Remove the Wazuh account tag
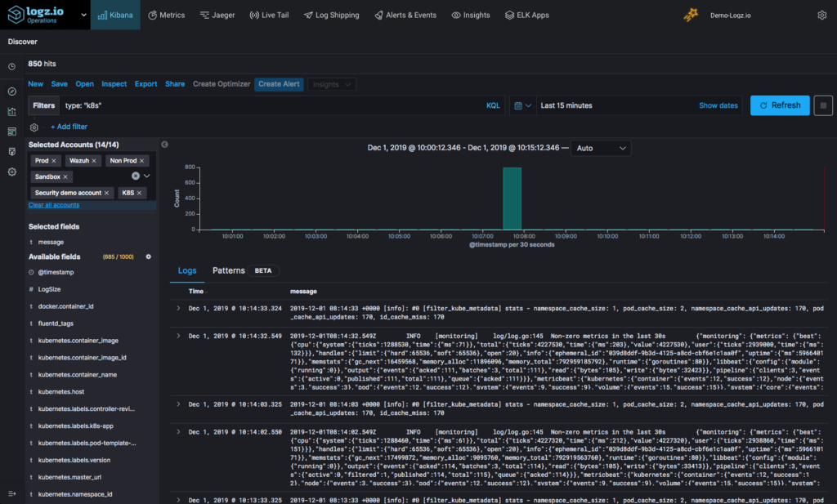 (x=94, y=161)
